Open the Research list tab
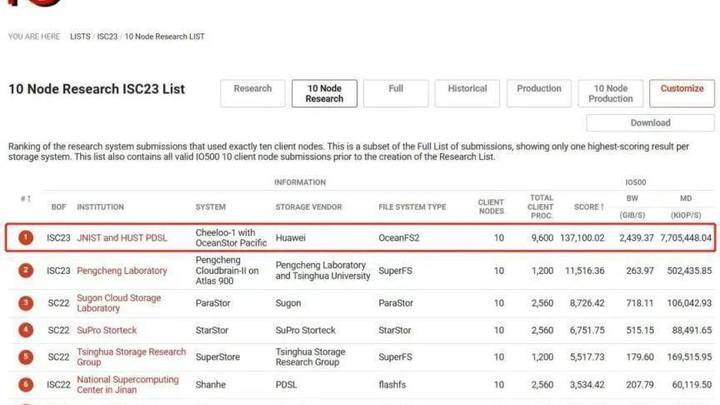This screenshot has width=720, height=405. click(x=253, y=93)
